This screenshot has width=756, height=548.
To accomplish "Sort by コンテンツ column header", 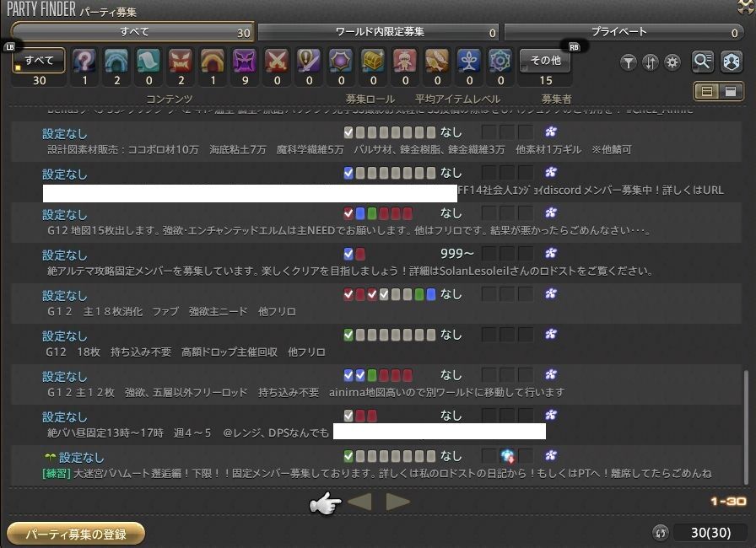I will pos(169,99).
